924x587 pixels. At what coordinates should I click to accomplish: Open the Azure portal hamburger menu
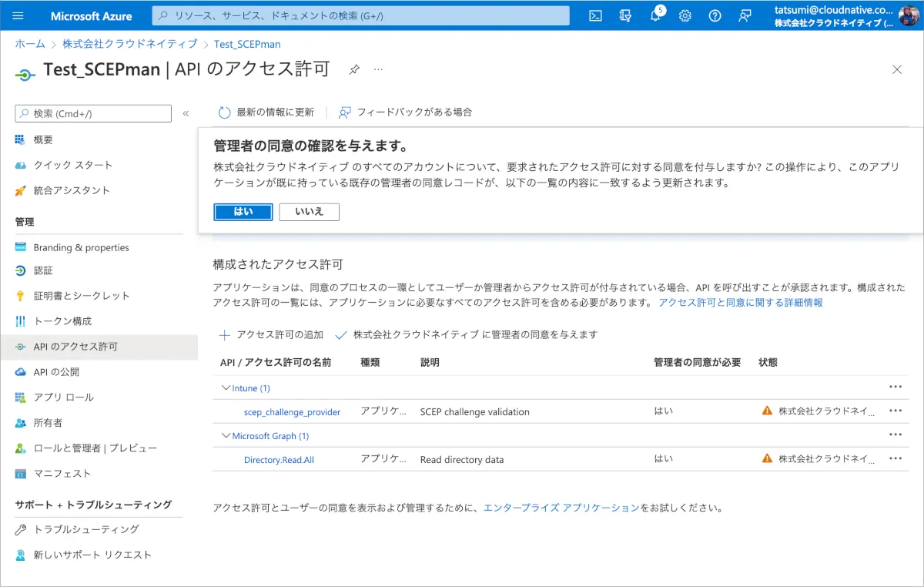coord(18,15)
